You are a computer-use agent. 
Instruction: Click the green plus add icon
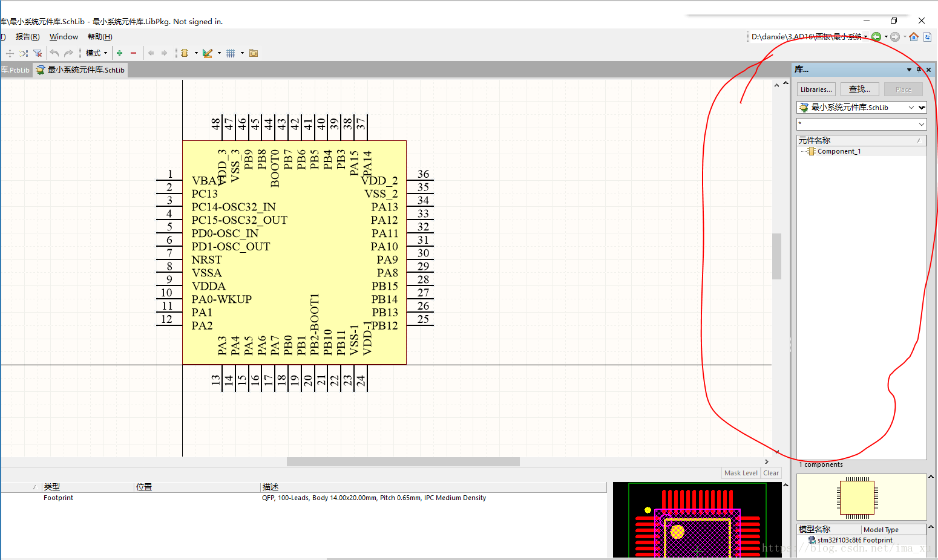pos(120,53)
